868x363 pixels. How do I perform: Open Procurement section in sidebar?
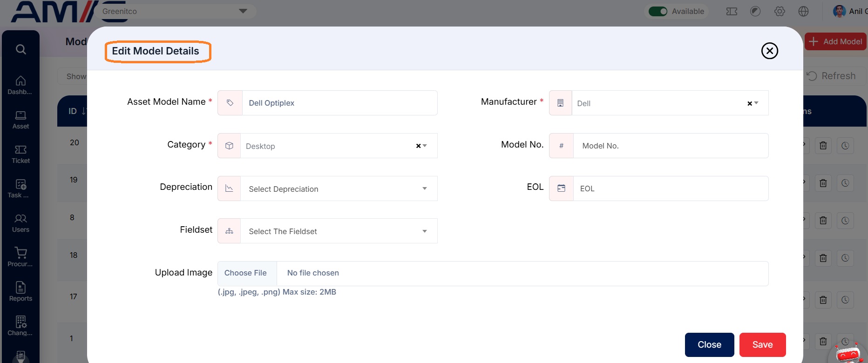[20, 257]
